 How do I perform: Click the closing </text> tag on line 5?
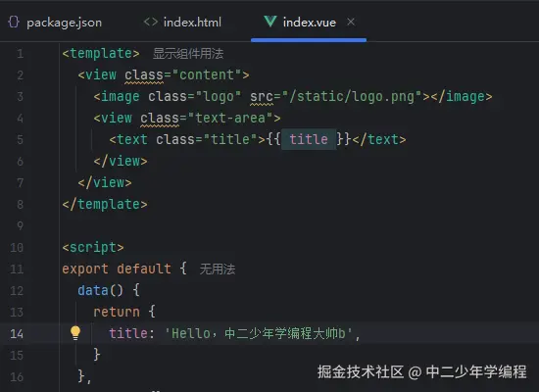click(x=379, y=139)
